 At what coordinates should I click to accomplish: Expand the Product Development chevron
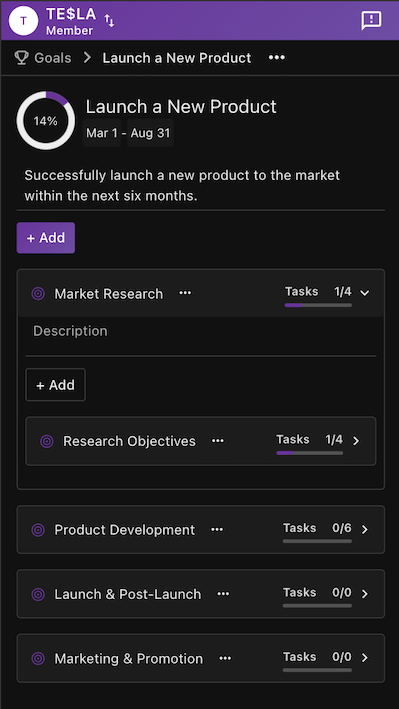tap(365, 529)
